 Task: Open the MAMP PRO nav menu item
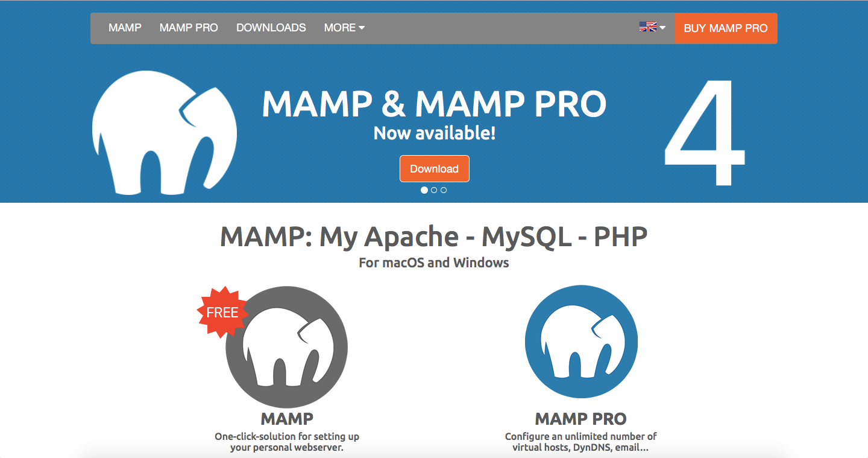pyautogui.click(x=189, y=28)
